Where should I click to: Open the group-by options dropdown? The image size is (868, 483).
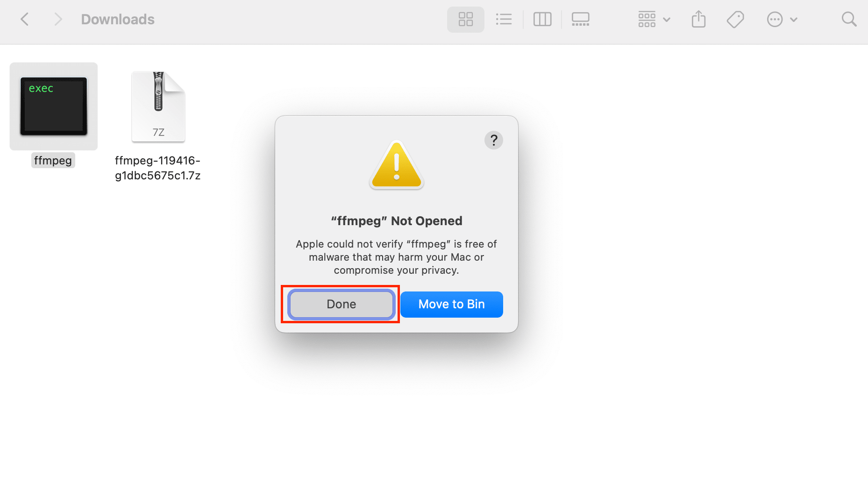[655, 19]
